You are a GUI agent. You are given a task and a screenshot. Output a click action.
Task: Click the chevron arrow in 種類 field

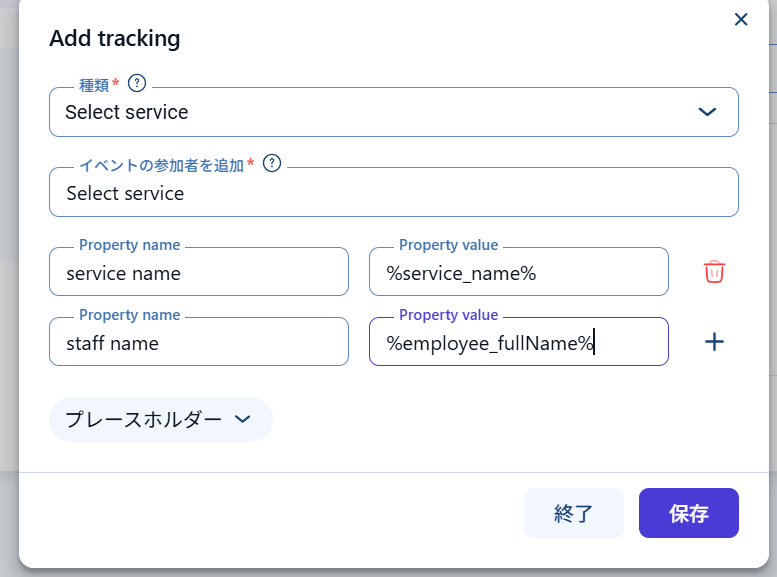pyautogui.click(x=707, y=112)
